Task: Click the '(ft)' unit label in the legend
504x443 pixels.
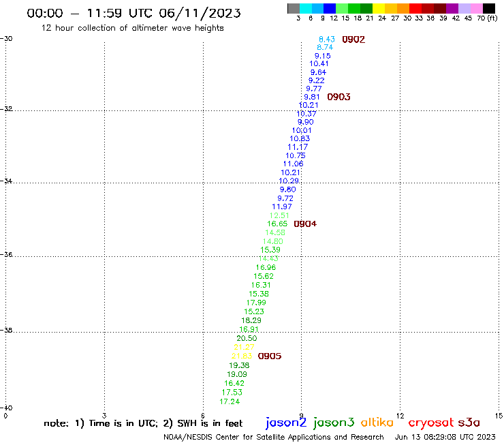Action: 492,18
